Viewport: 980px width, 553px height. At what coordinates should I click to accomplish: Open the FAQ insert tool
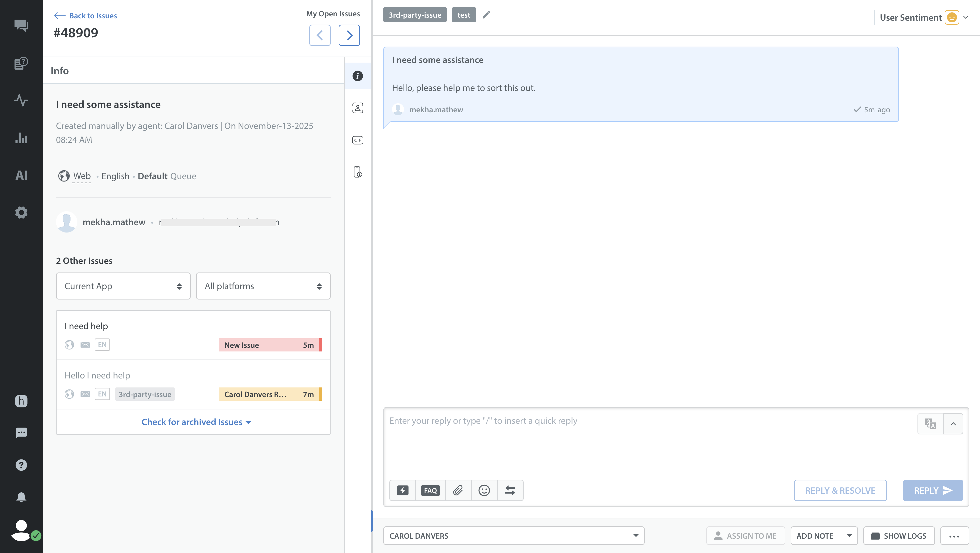click(430, 490)
